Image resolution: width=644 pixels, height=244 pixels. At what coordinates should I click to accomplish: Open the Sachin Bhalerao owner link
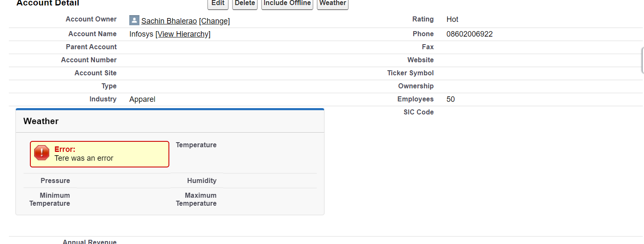click(x=169, y=21)
